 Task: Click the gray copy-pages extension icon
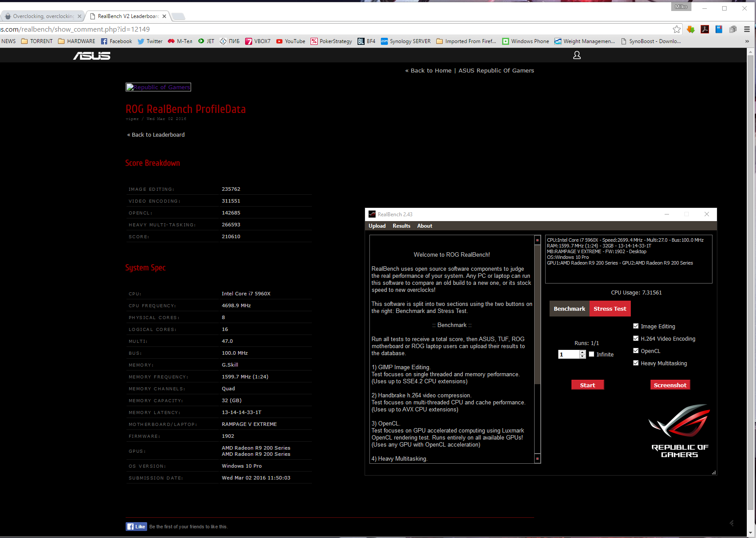coord(733,29)
